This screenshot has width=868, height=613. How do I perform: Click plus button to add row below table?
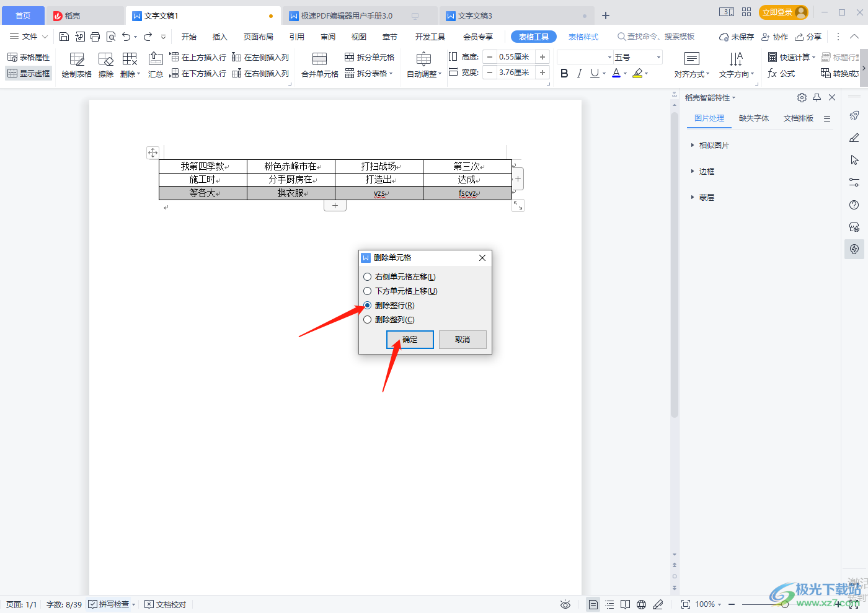click(x=335, y=206)
